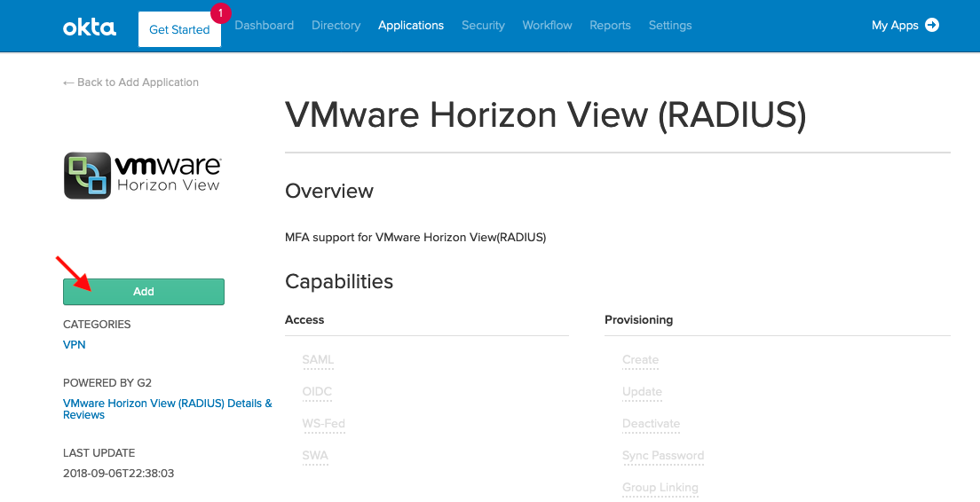Click the LAST UPDATE label

click(99, 453)
